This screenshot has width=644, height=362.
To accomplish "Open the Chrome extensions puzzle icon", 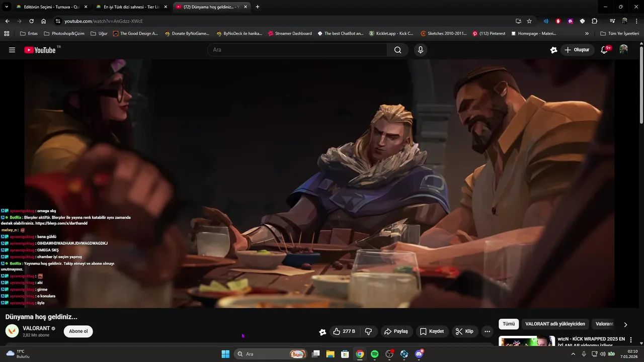I will point(595,21).
